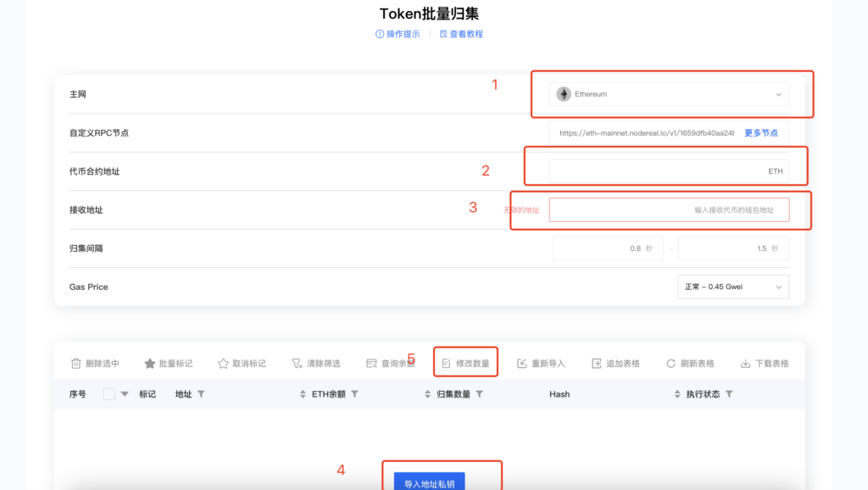This screenshot has width=868, height=490.
Task: Expand the Gas Price dropdown chevron
Action: (778, 287)
